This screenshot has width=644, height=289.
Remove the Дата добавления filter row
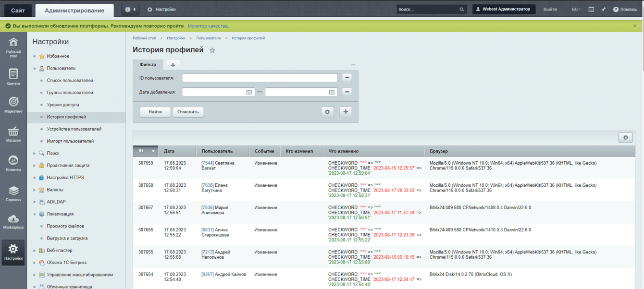click(347, 92)
